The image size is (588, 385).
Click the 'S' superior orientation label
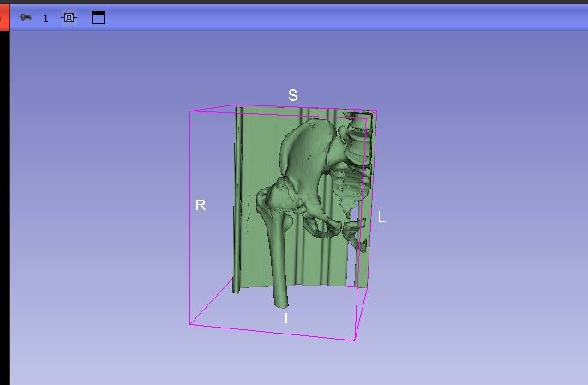pyautogui.click(x=293, y=95)
